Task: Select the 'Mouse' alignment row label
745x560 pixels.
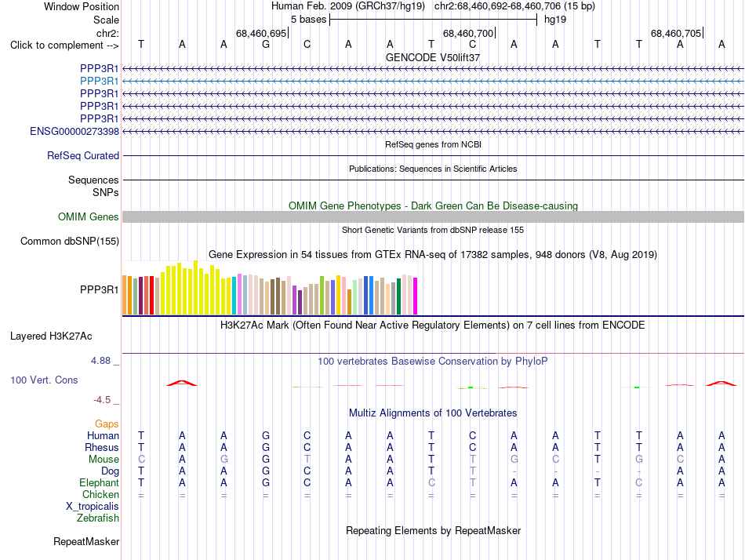Action: pos(104,460)
